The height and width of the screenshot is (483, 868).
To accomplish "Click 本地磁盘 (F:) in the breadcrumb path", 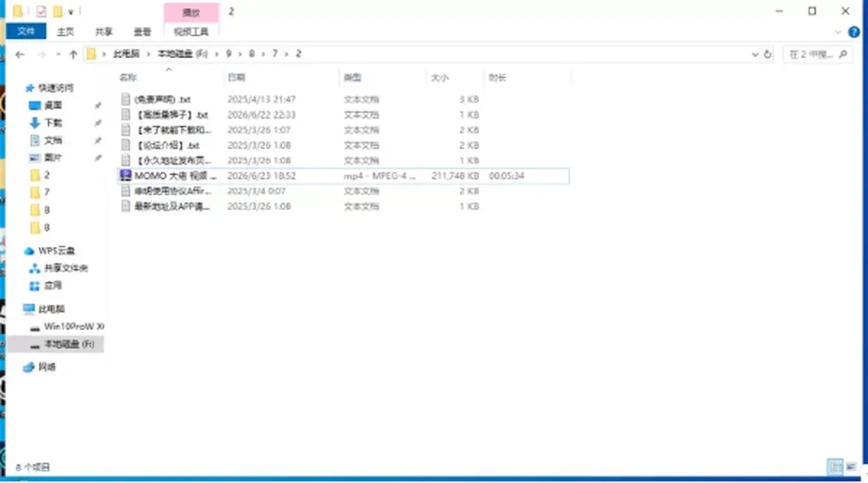I will (x=183, y=53).
